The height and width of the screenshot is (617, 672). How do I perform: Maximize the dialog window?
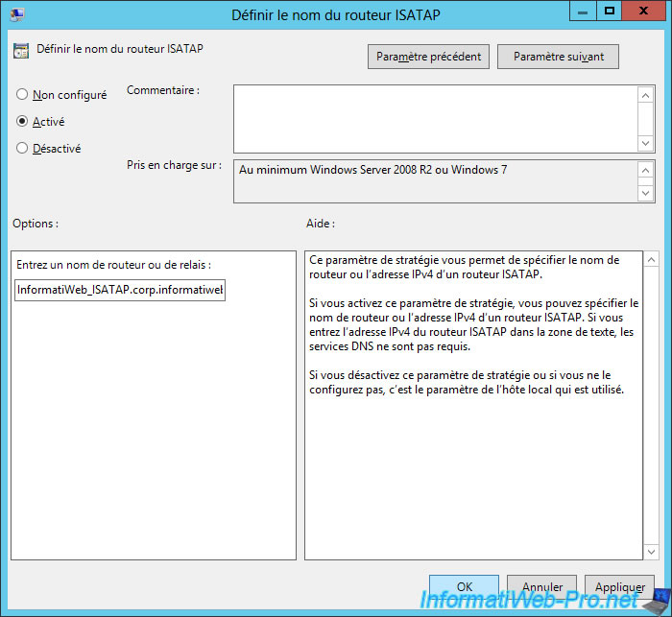point(609,12)
